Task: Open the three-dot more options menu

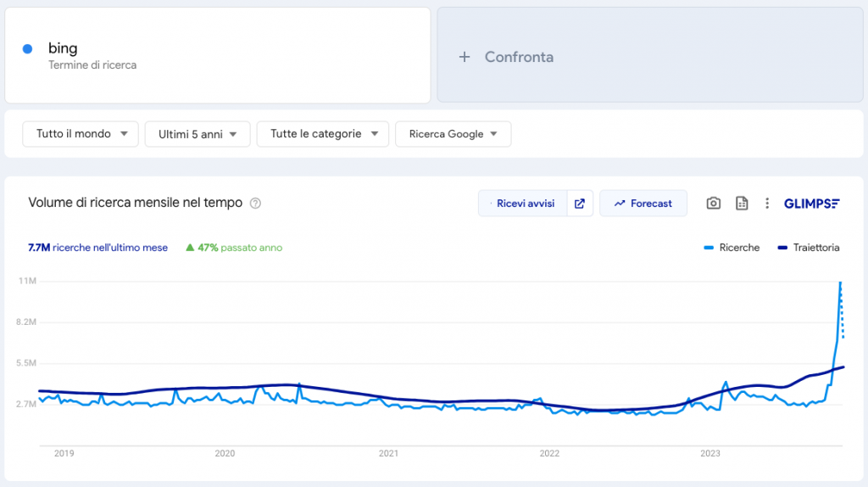Action: [x=767, y=204]
